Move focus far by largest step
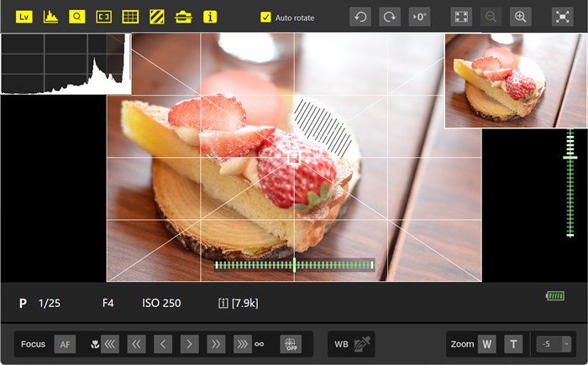Image resolution: width=588 pixels, height=365 pixels. 243,344
